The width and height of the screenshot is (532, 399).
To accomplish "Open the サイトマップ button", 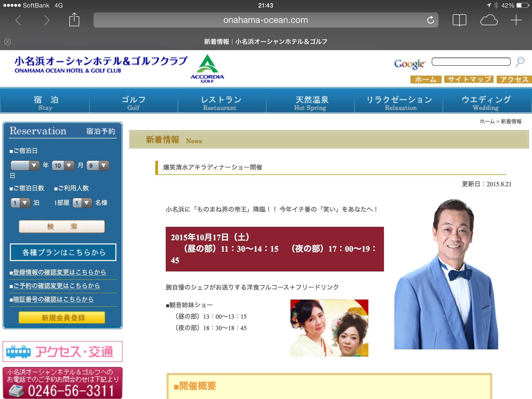I will pyautogui.click(x=469, y=79).
